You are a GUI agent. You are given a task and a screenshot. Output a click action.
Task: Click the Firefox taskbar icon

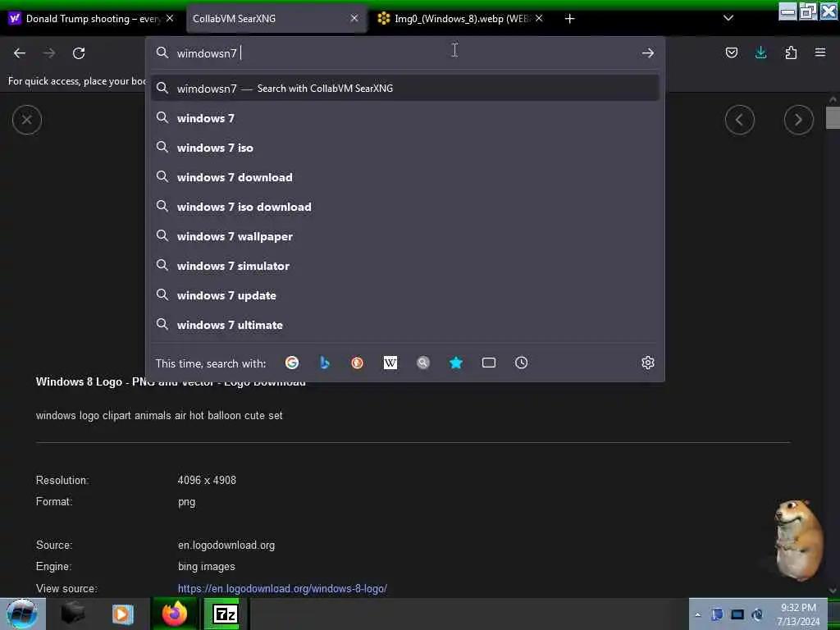(174, 614)
